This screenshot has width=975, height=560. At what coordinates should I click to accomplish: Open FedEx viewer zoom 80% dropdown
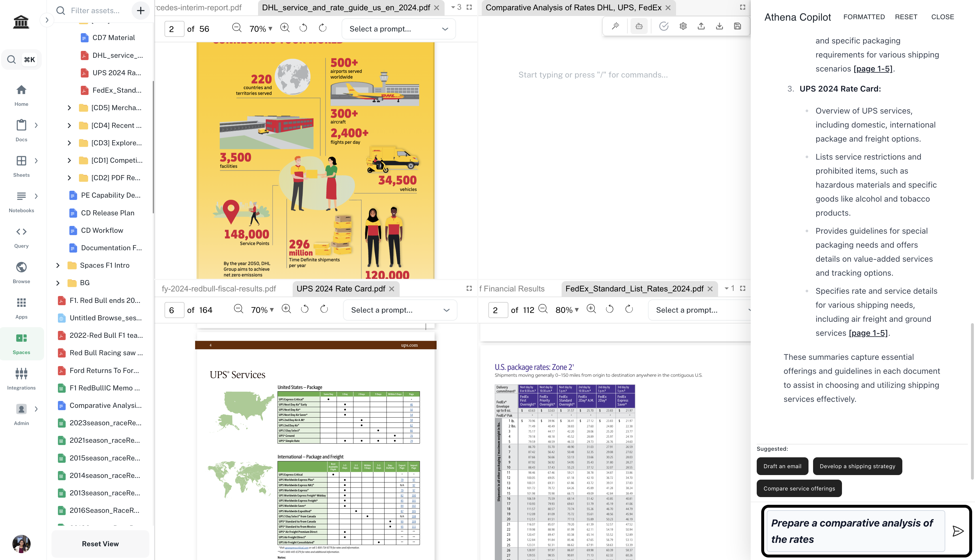pos(567,310)
